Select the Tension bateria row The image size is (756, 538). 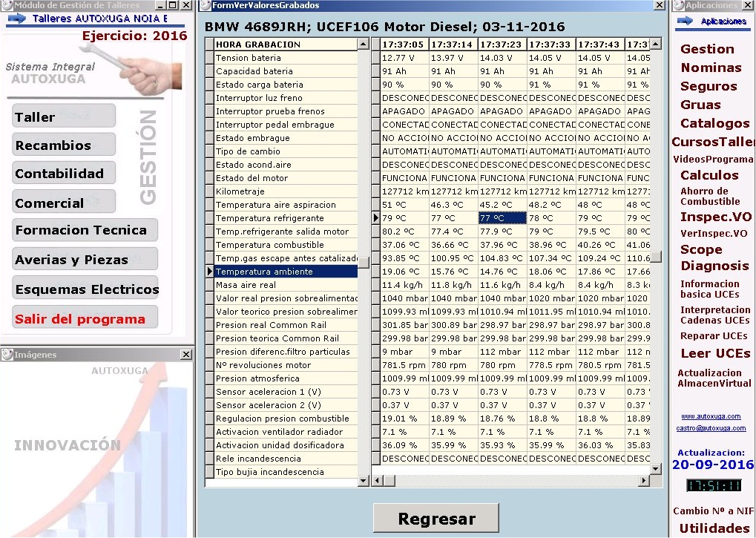coord(286,58)
